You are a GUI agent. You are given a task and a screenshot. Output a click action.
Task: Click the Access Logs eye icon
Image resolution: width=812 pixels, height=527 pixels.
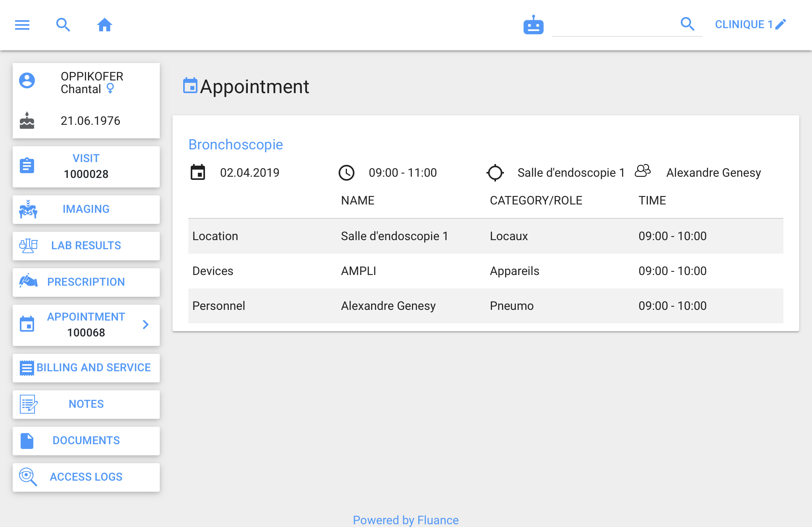pyautogui.click(x=28, y=477)
